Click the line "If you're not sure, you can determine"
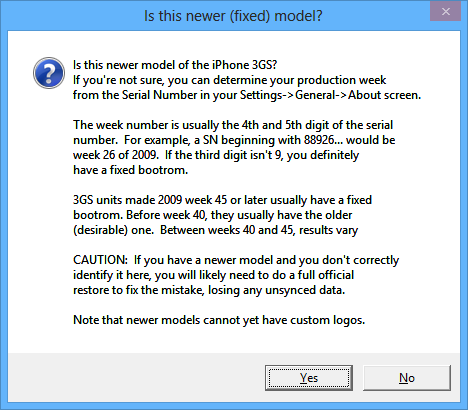 click(229, 80)
